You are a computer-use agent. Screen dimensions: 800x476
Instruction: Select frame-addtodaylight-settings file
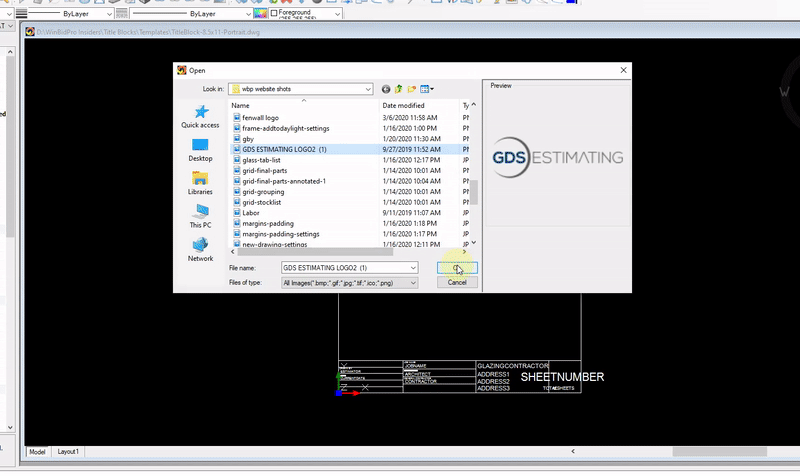[x=286, y=129]
